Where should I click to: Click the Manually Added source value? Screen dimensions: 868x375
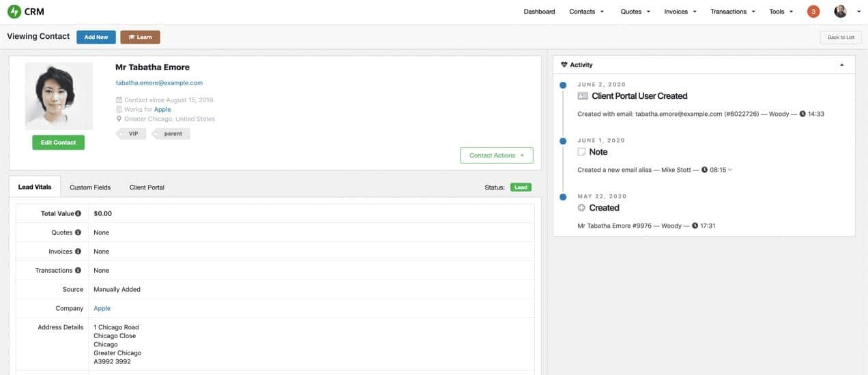tap(117, 289)
